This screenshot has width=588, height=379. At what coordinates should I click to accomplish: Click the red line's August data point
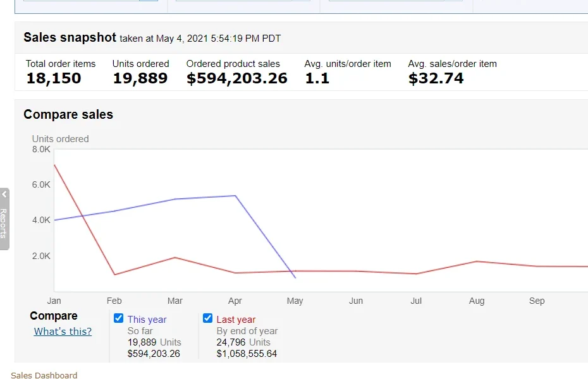pyautogui.click(x=476, y=261)
